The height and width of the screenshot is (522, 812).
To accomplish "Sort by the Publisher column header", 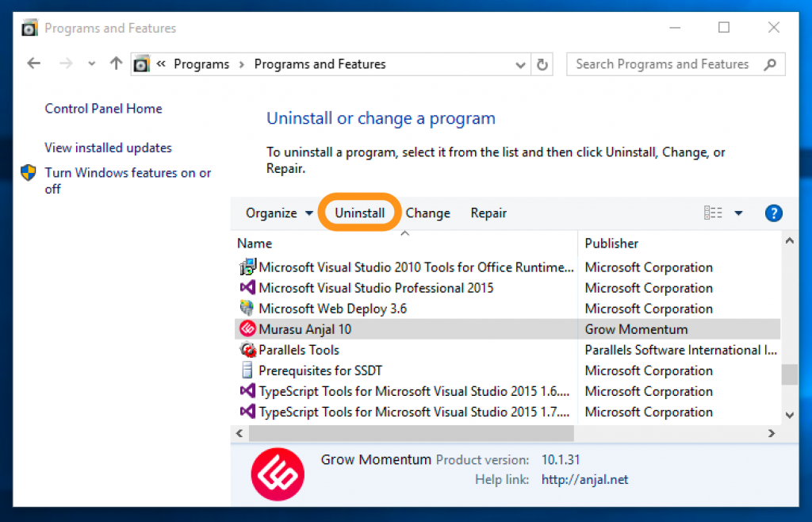I will [x=611, y=244].
